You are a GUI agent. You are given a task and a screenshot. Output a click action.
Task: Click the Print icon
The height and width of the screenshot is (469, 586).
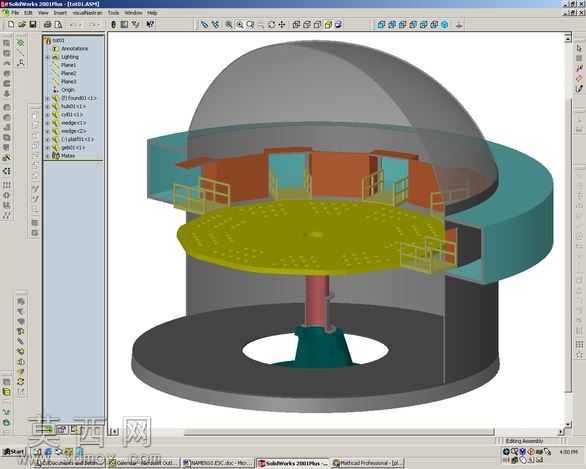coord(47,25)
